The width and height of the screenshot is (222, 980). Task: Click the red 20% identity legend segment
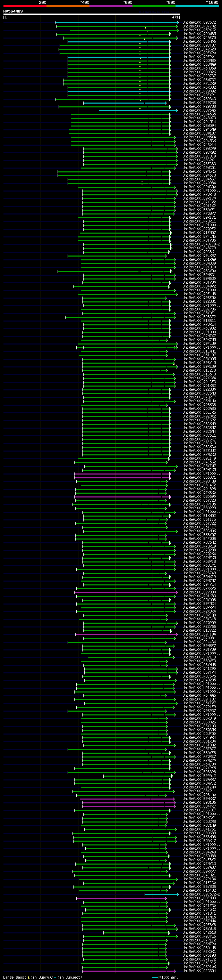pos(25,6)
